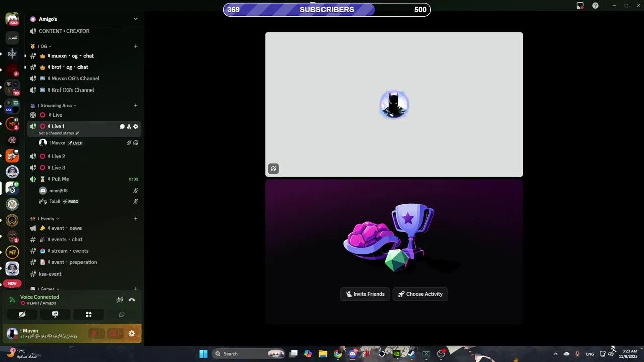Click the NEW unread indicator pill
The image size is (644, 362).
pos(12,283)
